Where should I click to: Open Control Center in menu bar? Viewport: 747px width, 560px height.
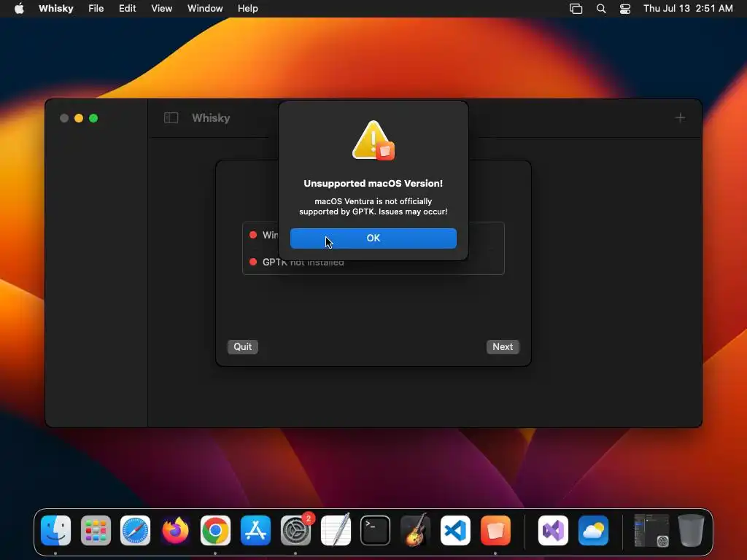pos(625,9)
